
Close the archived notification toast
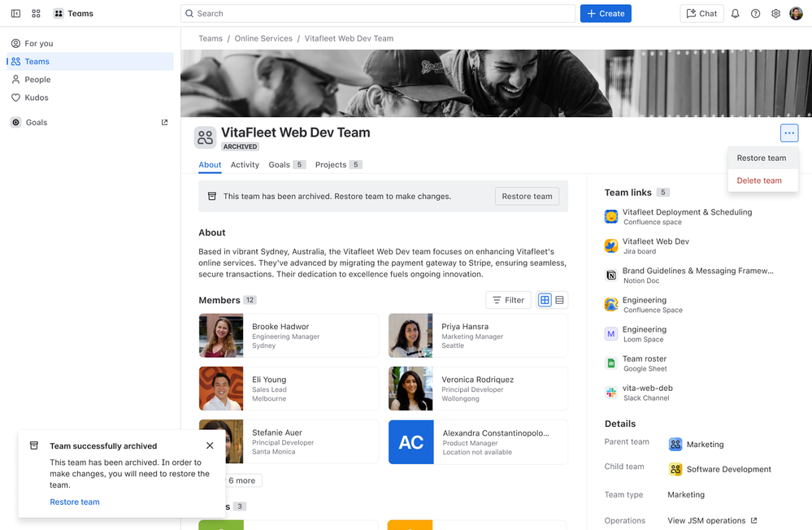click(x=210, y=445)
